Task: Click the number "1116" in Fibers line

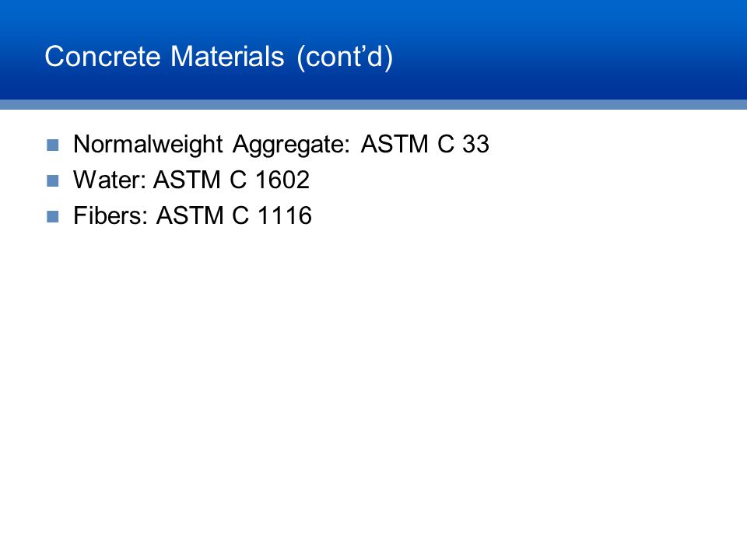Action: point(285,215)
